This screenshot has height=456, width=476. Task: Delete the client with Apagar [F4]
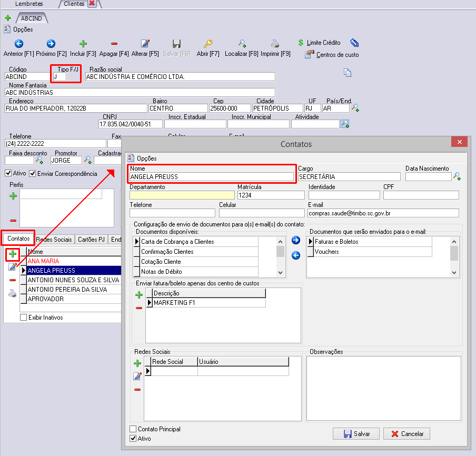(x=114, y=48)
